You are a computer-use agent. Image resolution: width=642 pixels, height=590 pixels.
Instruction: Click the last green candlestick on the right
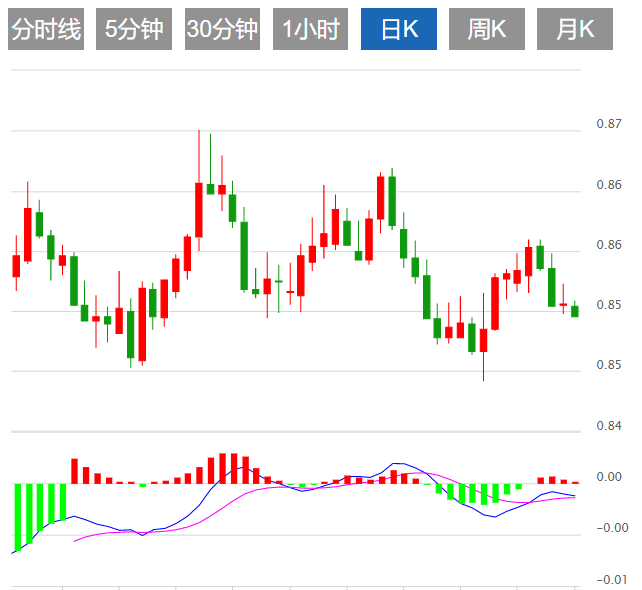pyautogui.click(x=575, y=311)
